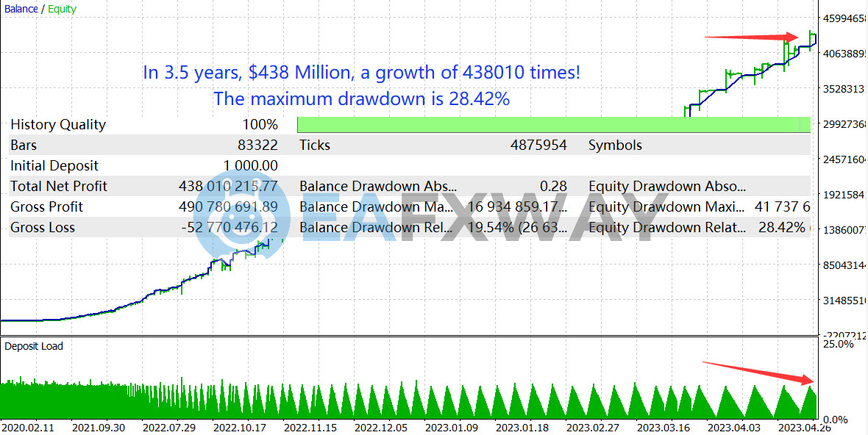Click the Gross Loss value -52 770 476.12
Screen dimensions: 868x435
tap(229, 228)
